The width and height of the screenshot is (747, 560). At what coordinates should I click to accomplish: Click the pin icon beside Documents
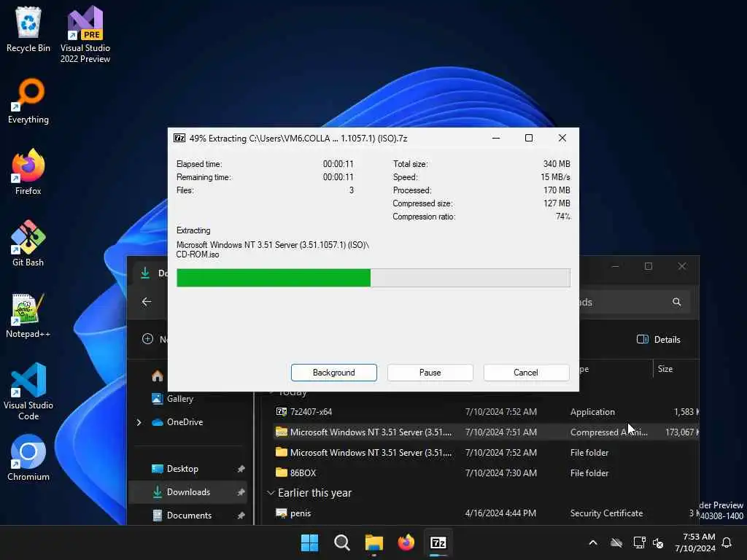(x=241, y=516)
